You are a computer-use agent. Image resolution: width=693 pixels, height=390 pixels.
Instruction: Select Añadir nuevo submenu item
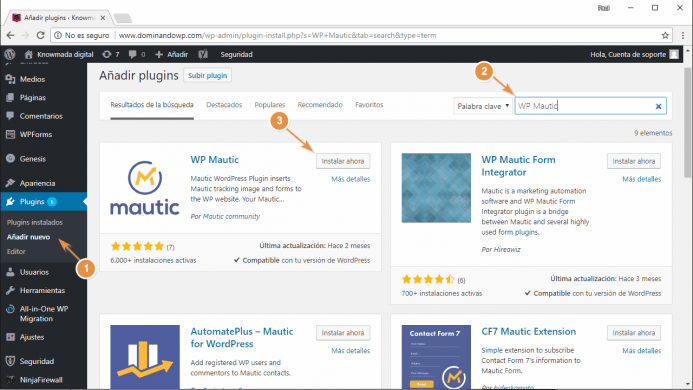(28, 237)
